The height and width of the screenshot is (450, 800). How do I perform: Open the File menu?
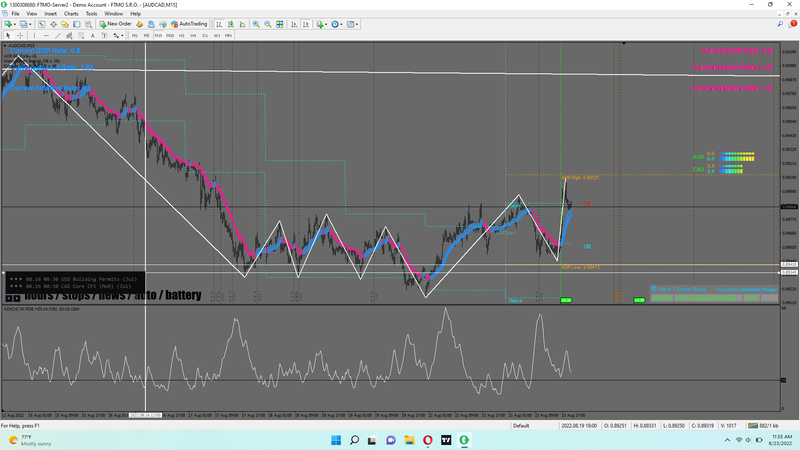15,14
